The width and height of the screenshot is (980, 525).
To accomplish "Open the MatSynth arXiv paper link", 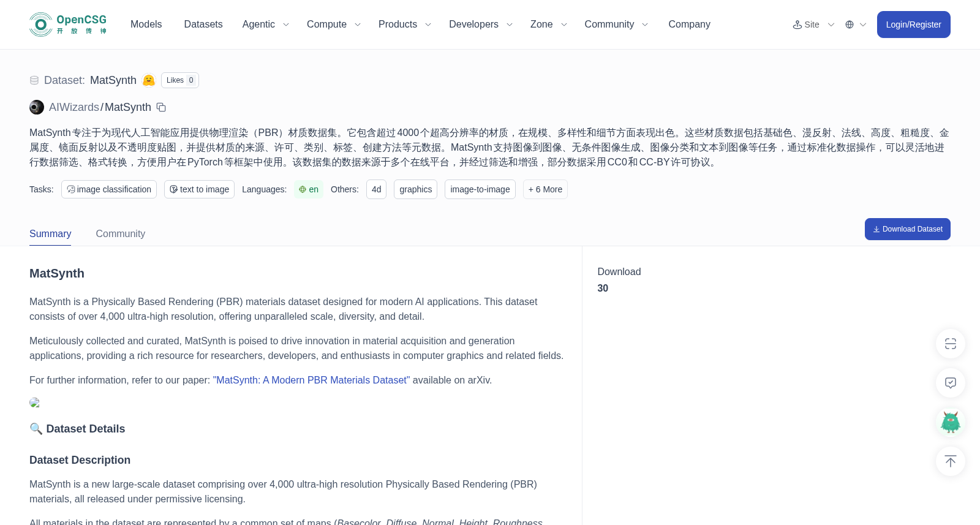I will click(311, 380).
